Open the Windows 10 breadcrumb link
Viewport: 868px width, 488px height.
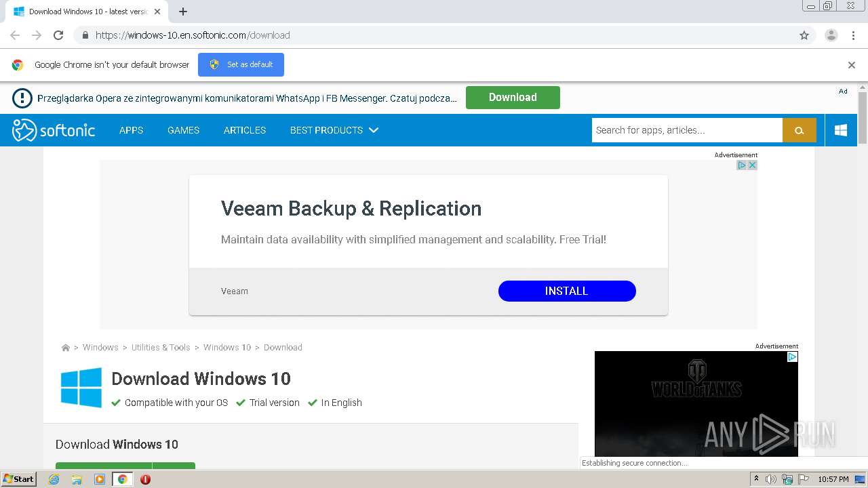click(x=227, y=348)
